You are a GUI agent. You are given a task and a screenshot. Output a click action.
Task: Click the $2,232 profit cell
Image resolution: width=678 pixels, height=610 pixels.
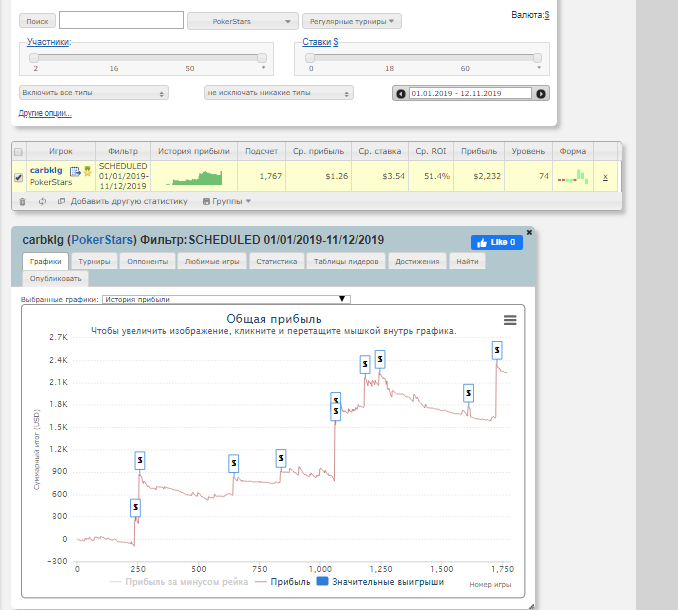479,176
